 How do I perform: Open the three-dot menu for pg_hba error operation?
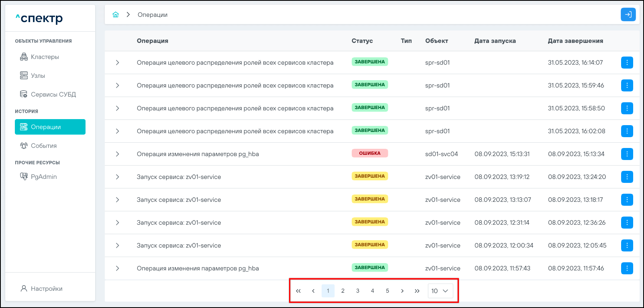pyautogui.click(x=627, y=154)
